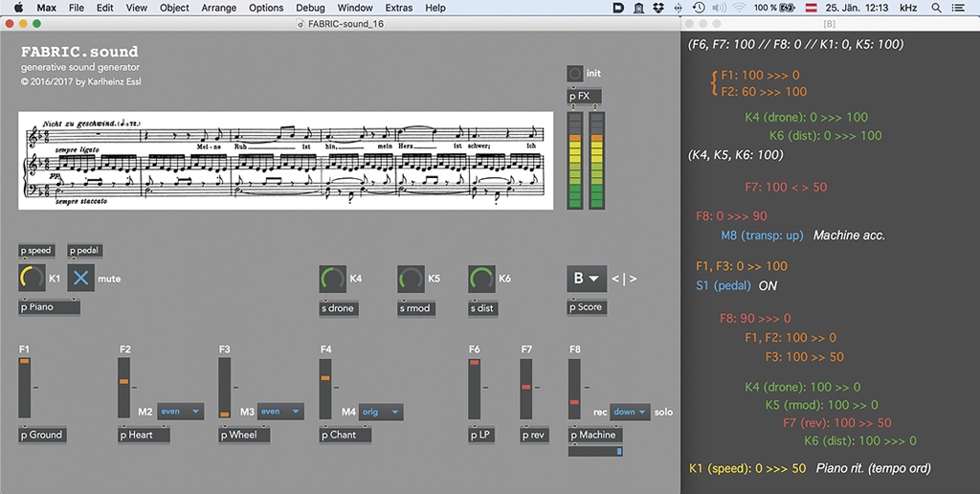Open the p pedal subpatcher
980x494 pixels.
tap(85, 251)
